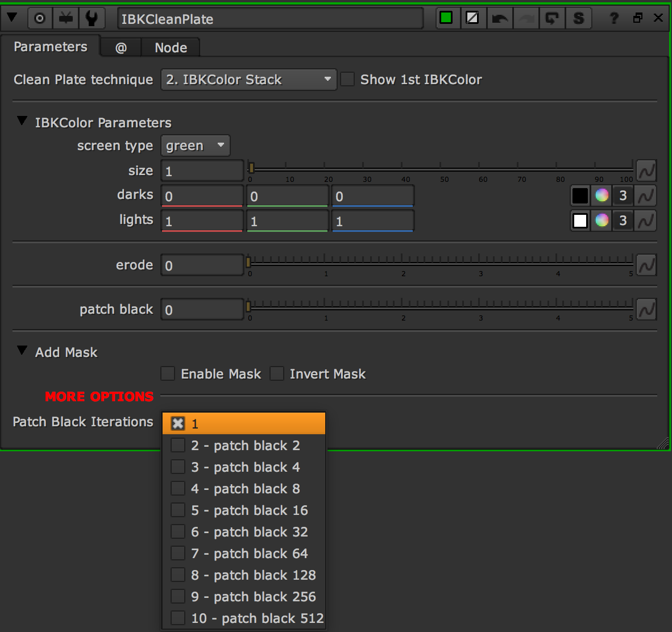The width and height of the screenshot is (672, 632).
Task: Switch to the Node tab
Action: tap(171, 48)
